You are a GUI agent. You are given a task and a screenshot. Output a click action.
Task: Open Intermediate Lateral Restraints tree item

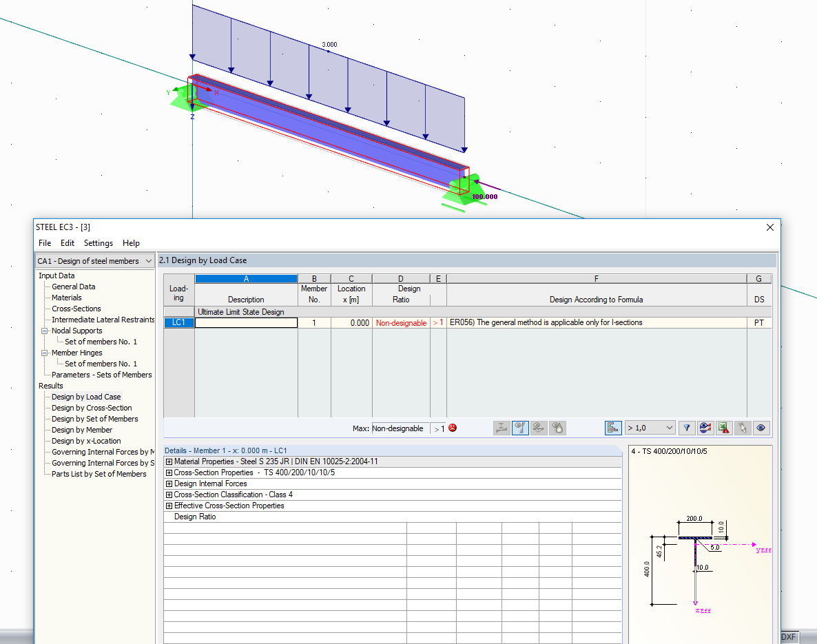103,320
